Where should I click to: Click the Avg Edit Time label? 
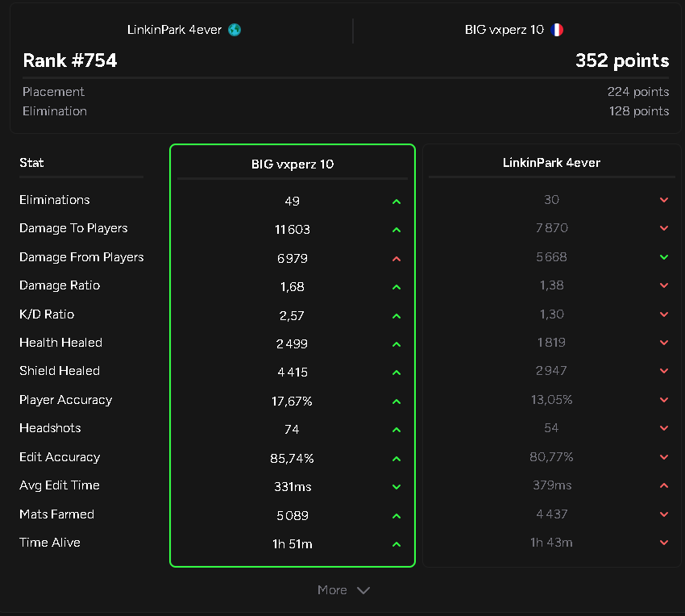(x=60, y=485)
